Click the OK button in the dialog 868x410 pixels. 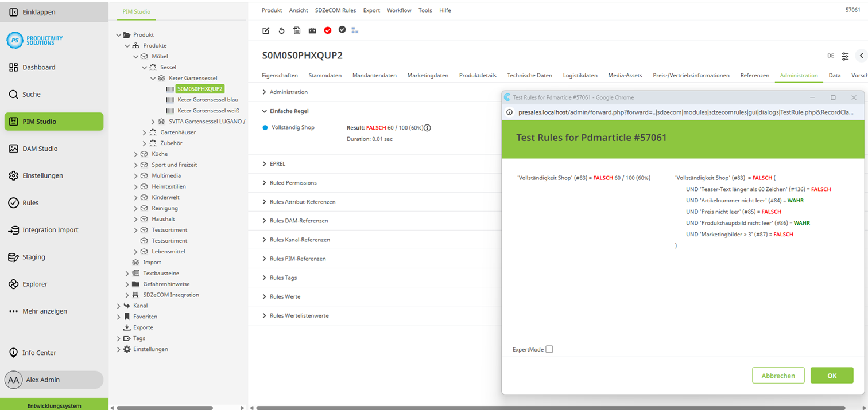[831, 376]
